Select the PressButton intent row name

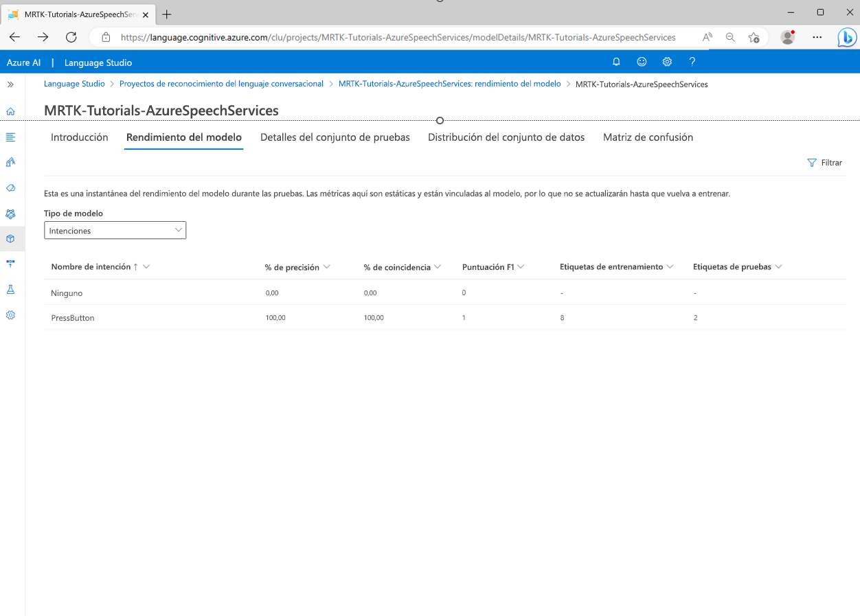(x=73, y=318)
